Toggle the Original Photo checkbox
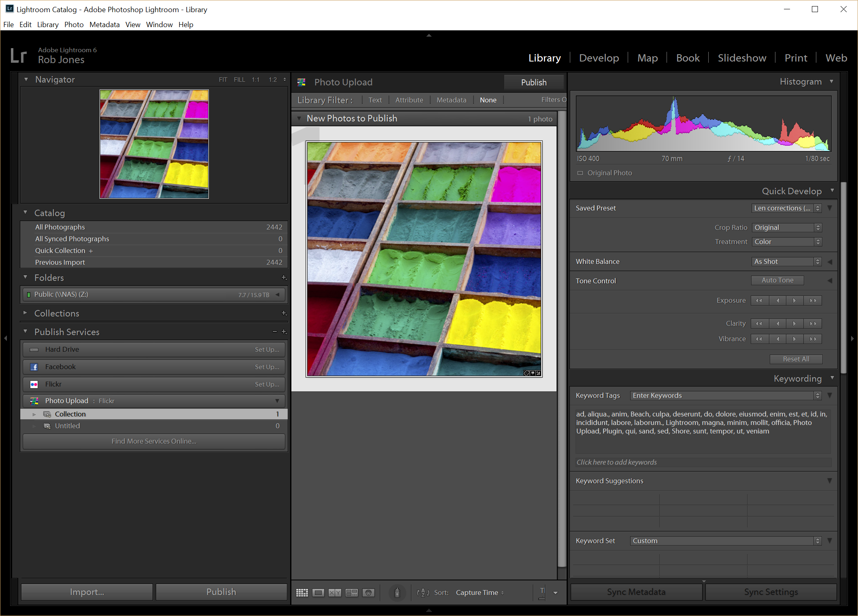Screen dimensions: 858x616 (580, 173)
